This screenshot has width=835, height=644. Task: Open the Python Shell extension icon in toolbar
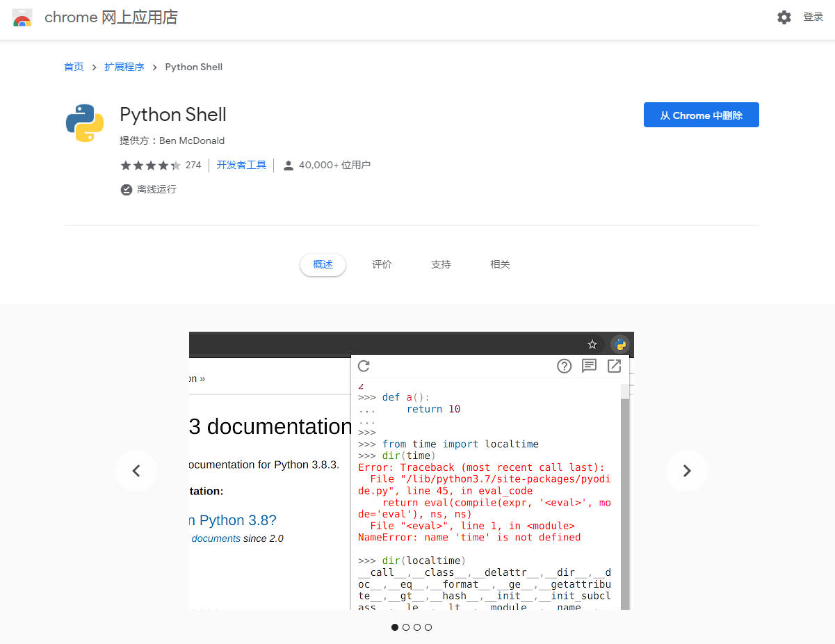point(619,344)
